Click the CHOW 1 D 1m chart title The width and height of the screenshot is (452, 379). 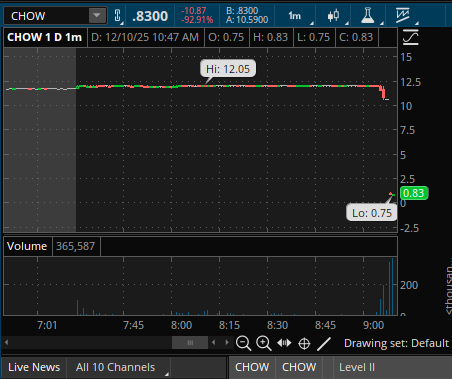click(45, 37)
